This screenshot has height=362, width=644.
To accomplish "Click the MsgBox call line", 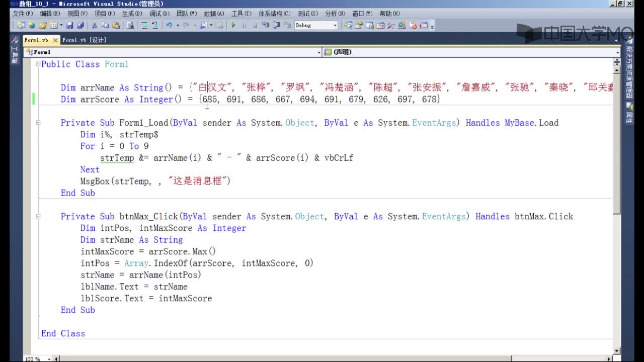I will coord(155,181).
